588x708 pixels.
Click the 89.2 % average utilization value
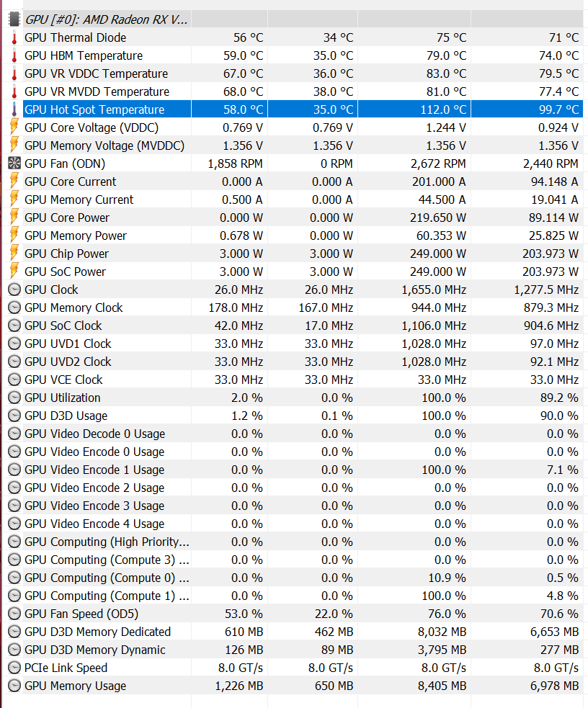(559, 398)
